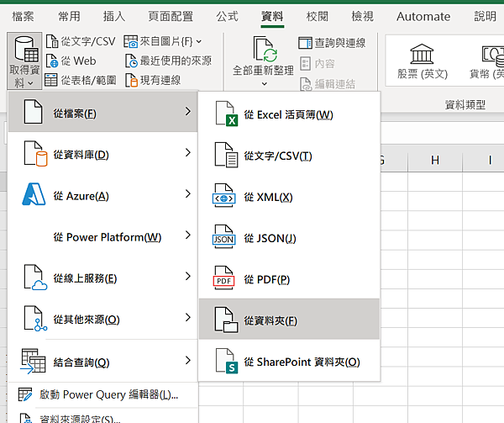Switch to the 校閱 tab
This screenshot has width=504, height=423.
[x=318, y=17]
